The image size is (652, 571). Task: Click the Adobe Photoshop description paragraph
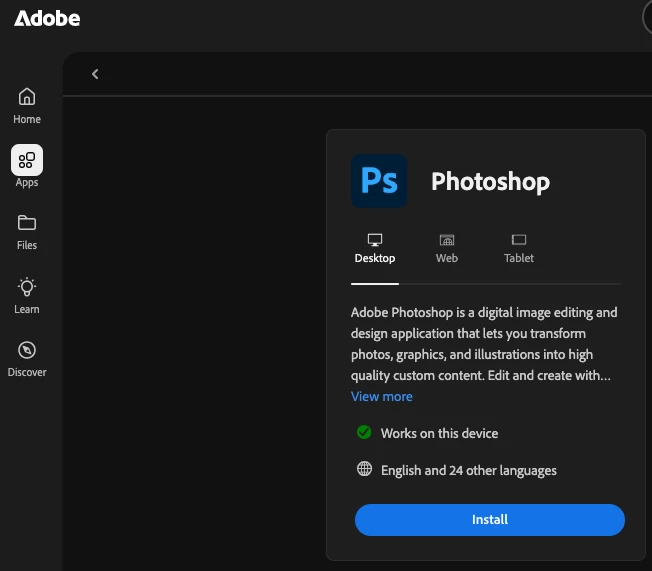click(484, 344)
